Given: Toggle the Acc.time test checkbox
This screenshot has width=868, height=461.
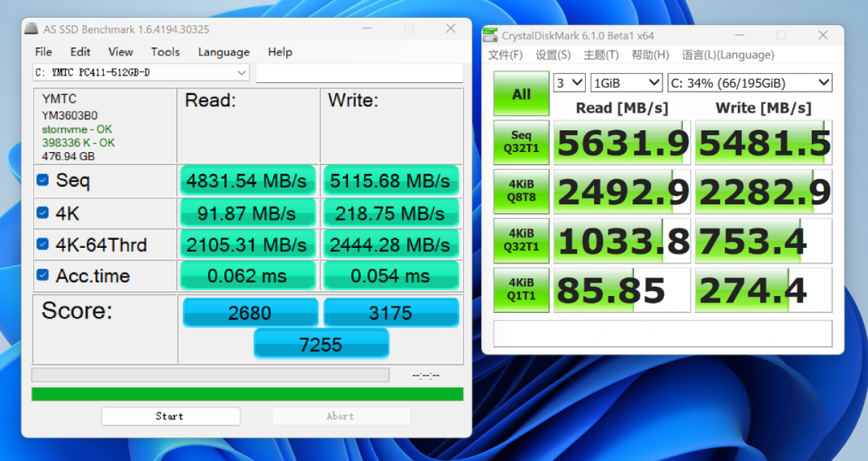Looking at the screenshot, I should pos(43,275).
